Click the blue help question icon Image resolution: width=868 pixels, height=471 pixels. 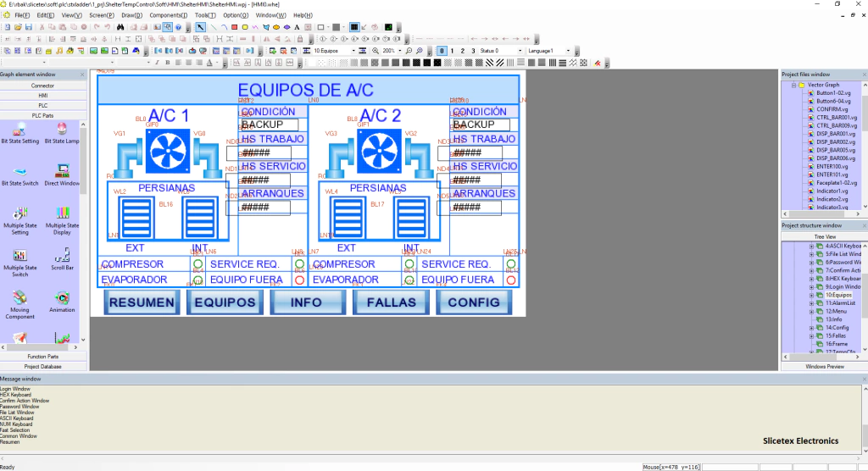[178, 27]
